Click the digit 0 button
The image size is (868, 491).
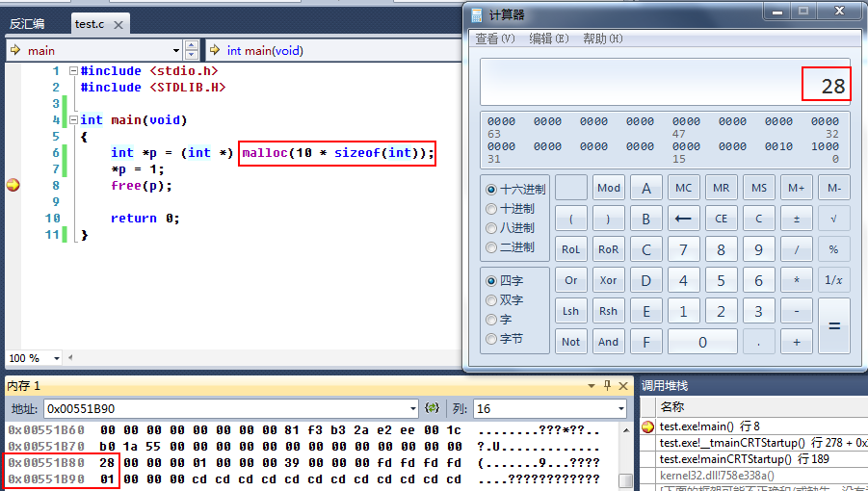pyautogui.click(x=702, y=342)
